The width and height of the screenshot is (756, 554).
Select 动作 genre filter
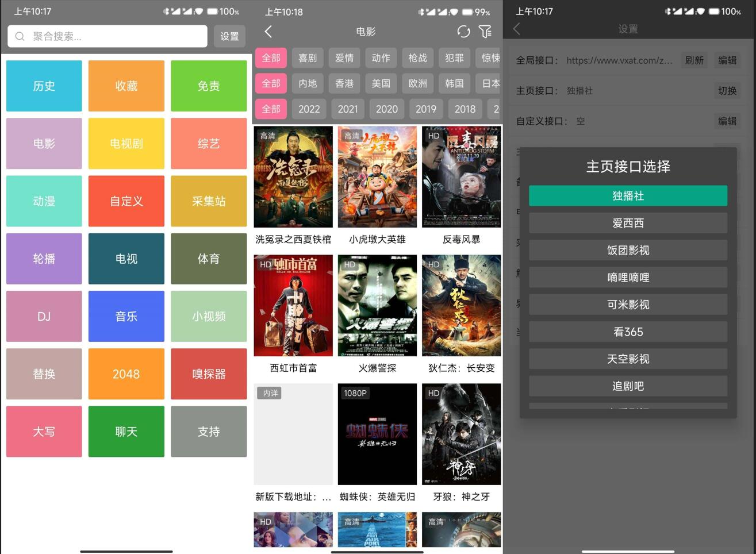click(381, 57)
